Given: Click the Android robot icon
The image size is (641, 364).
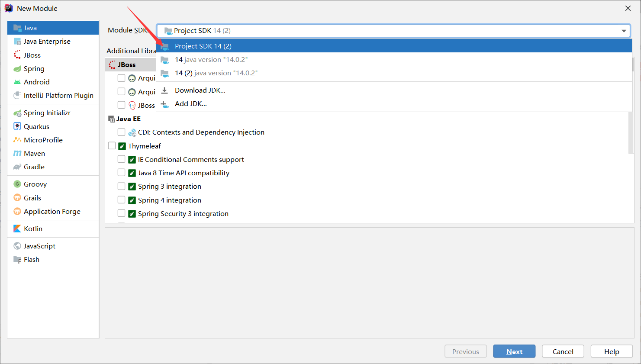Looking at the screenshot, I should click(17, 82).
